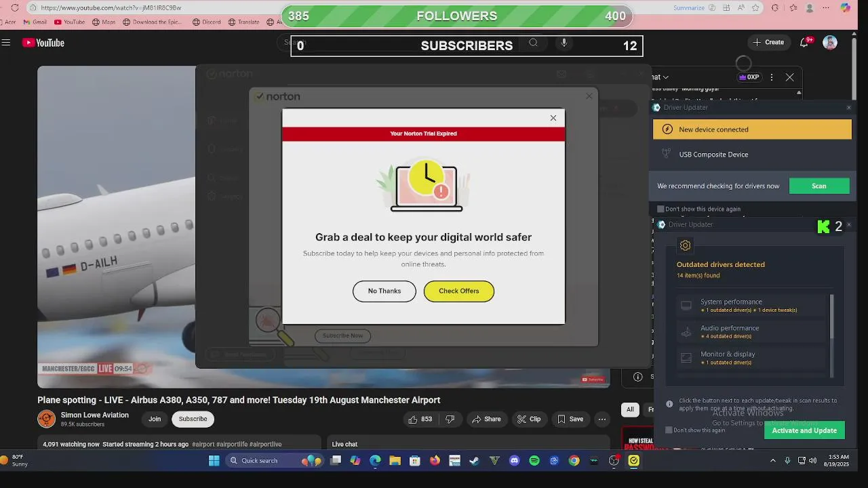This screenshot has width=868, height=488.
Task: Open YouTube notifications bell
Action: tap(804, 42)
